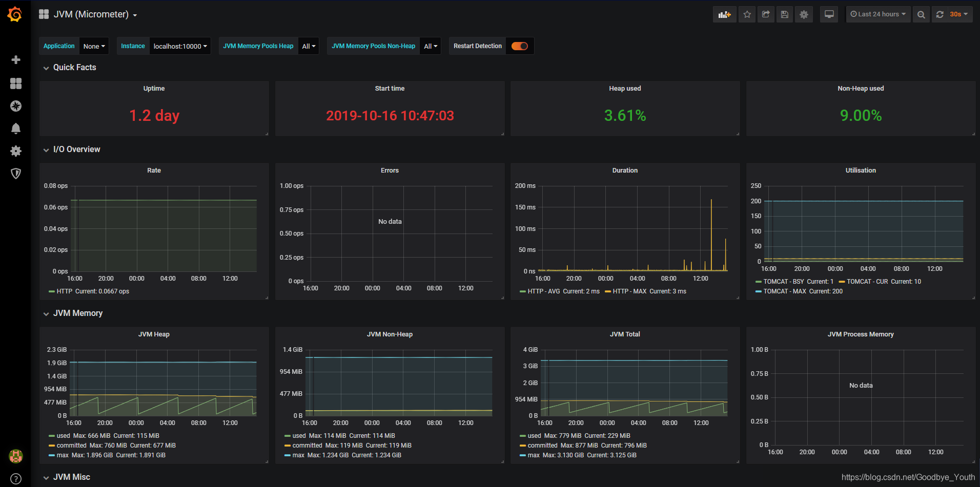Refresh the dashboard now
This screenshot has height=487, width=980.
point(940,14)
